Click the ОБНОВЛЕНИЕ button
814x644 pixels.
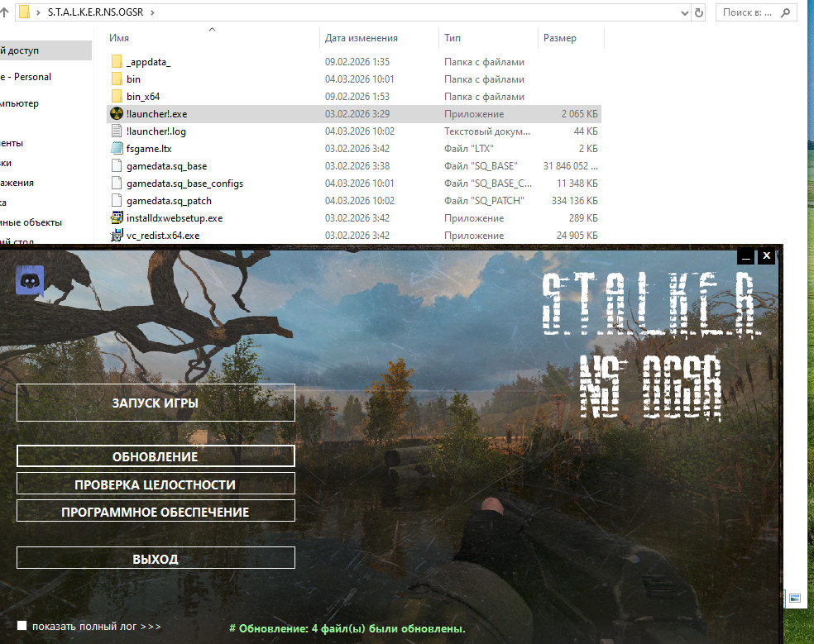156,456
